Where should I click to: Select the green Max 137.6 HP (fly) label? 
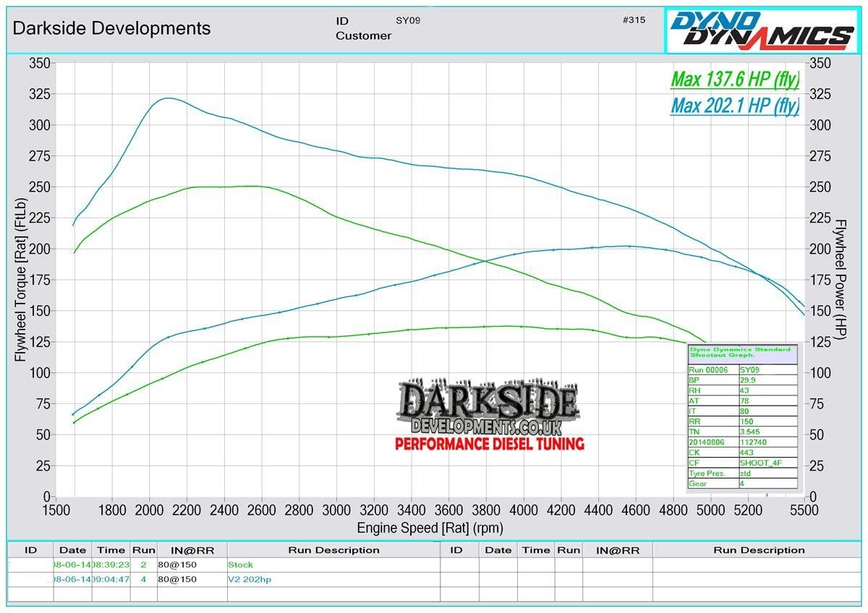[x=735, y=78]
